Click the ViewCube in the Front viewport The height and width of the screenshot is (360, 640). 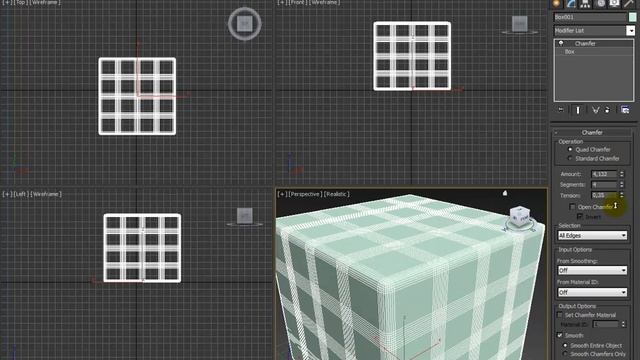click(x=520, y=24)
